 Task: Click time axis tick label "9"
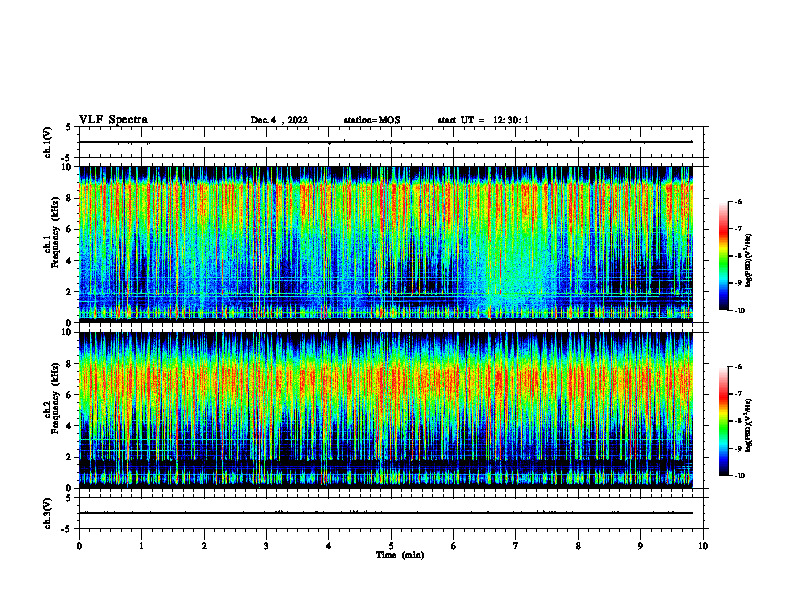pyautogui.click(x=640, y=546)
